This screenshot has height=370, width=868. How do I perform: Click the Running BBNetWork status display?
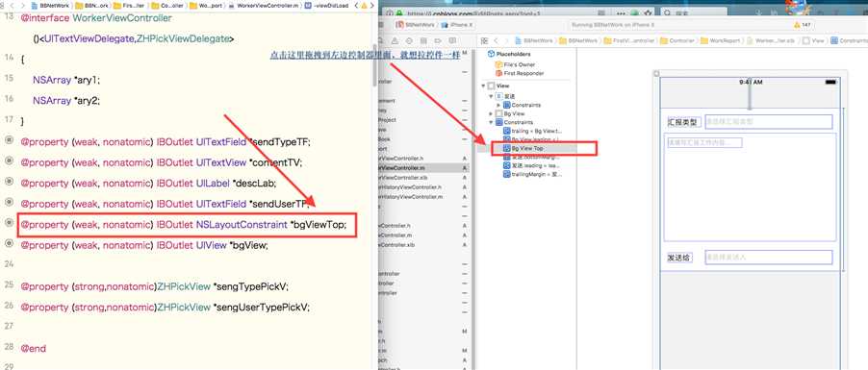[613, 25]
